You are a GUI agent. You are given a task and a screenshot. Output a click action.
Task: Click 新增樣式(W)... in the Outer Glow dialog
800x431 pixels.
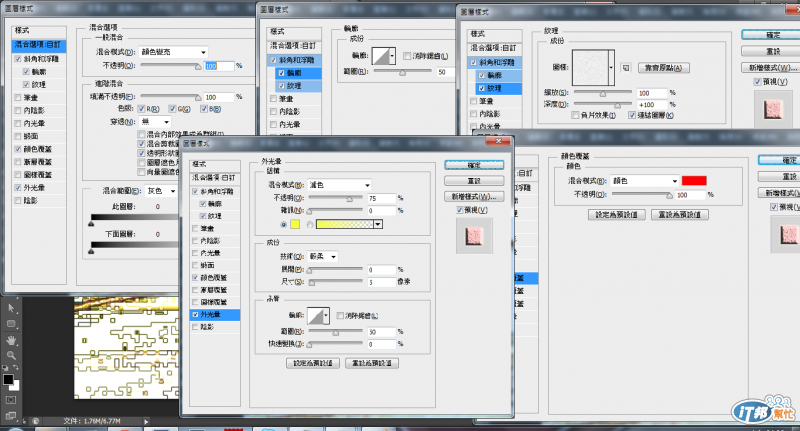point(474,196)
